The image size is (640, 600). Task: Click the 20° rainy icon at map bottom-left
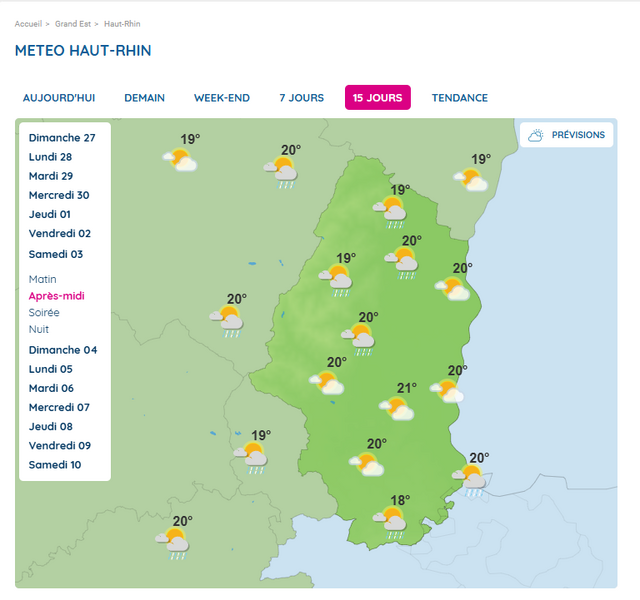point(172,544)
